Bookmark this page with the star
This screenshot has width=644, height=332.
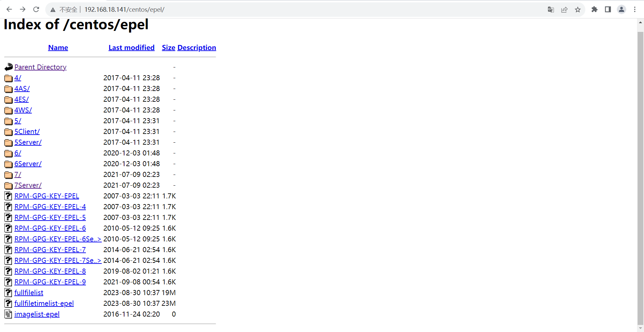pos(578,9)
